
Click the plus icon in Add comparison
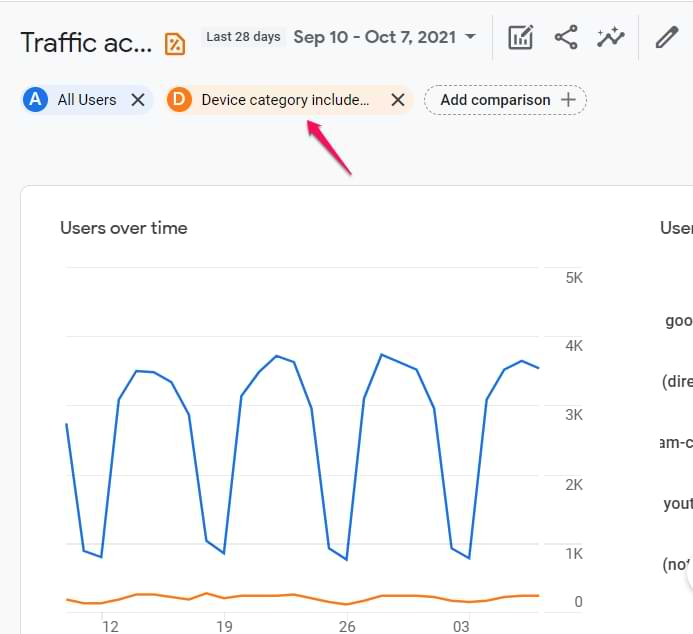(x=568, y=100)
